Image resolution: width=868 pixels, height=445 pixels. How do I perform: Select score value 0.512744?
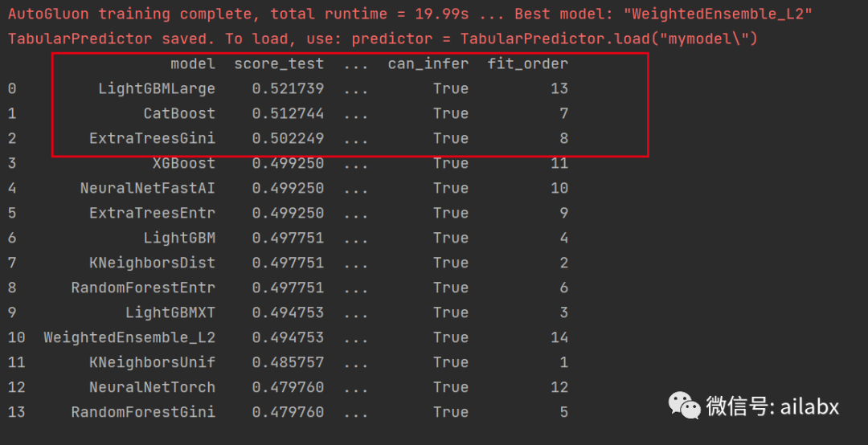pos(288,113)
